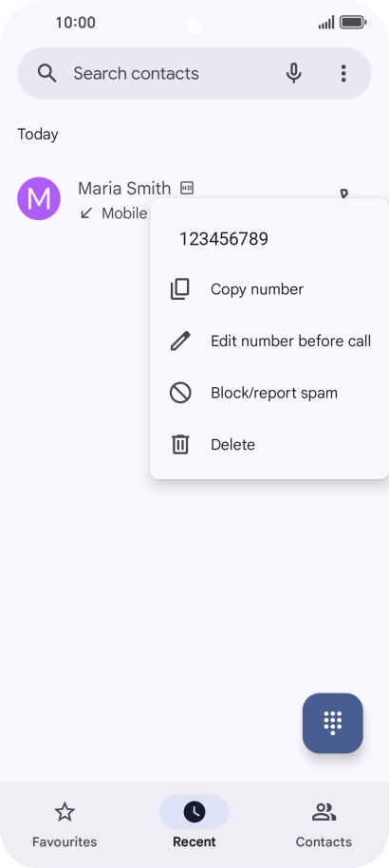Open the dial pad floating button
The width and height of the screenshot is (389, 868).
333,723
